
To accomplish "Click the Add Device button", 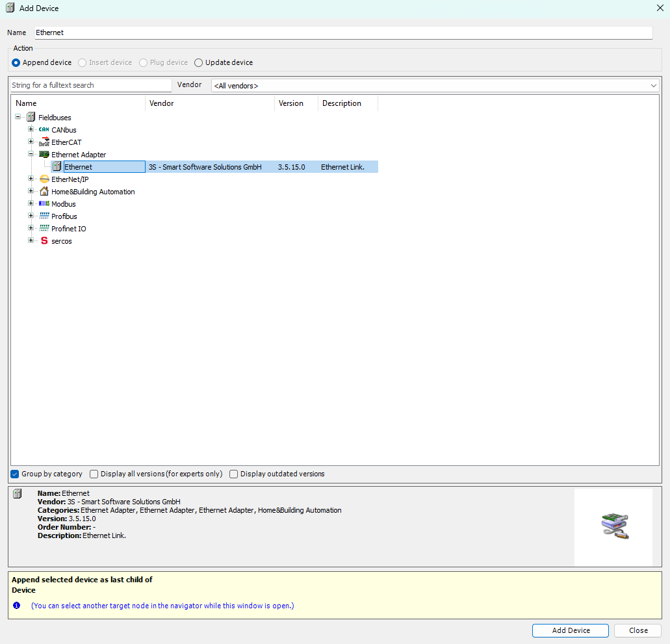I will (570, 630).
